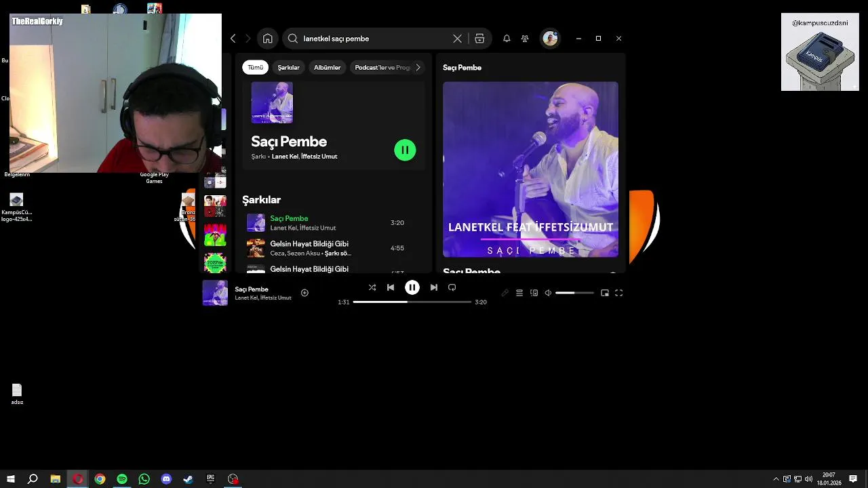Screen dimensions: 868x488
Task: Open WhatsApp from the taskbar
Action: click(x=144, y=479)
